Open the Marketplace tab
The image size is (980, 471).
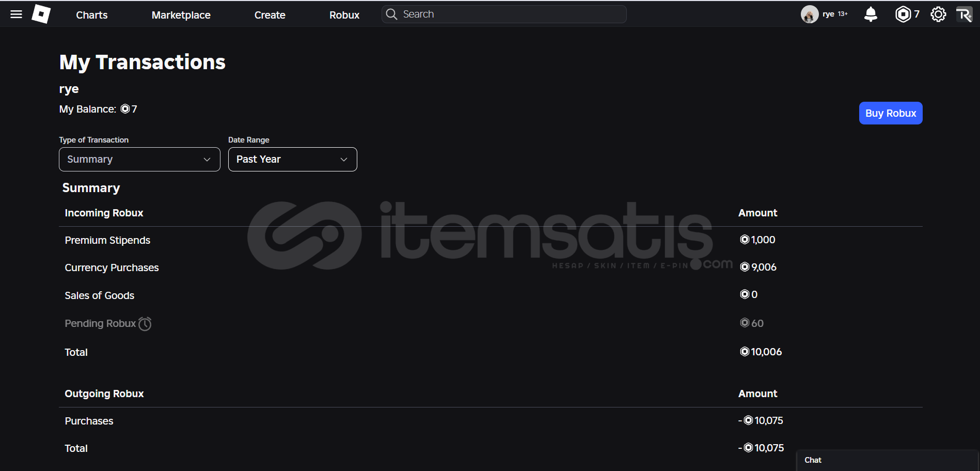click(x=181, y=15)
